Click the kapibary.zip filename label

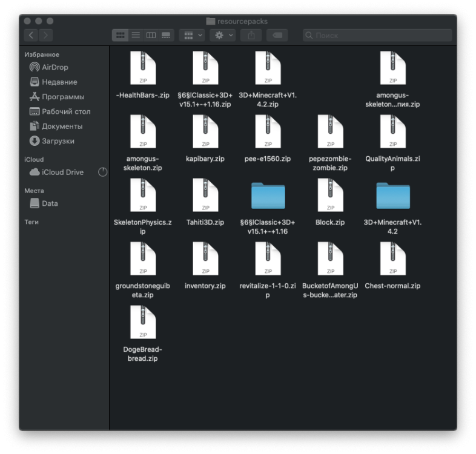click(x=205, y=159)
